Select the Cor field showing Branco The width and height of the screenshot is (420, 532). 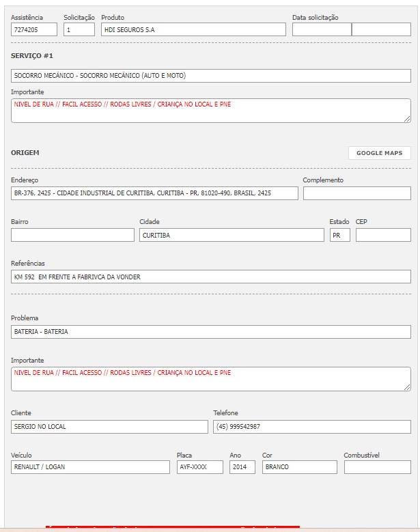[x=300, y=467]
